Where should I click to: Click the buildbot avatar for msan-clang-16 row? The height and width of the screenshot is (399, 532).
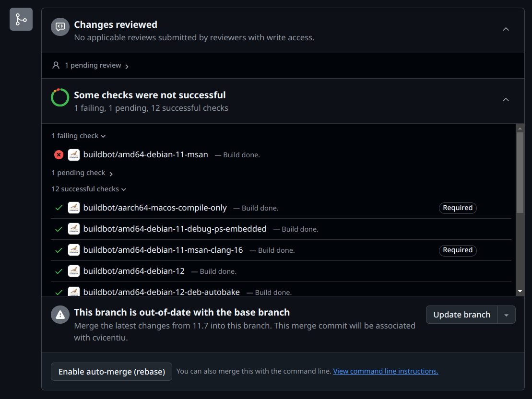74,250
